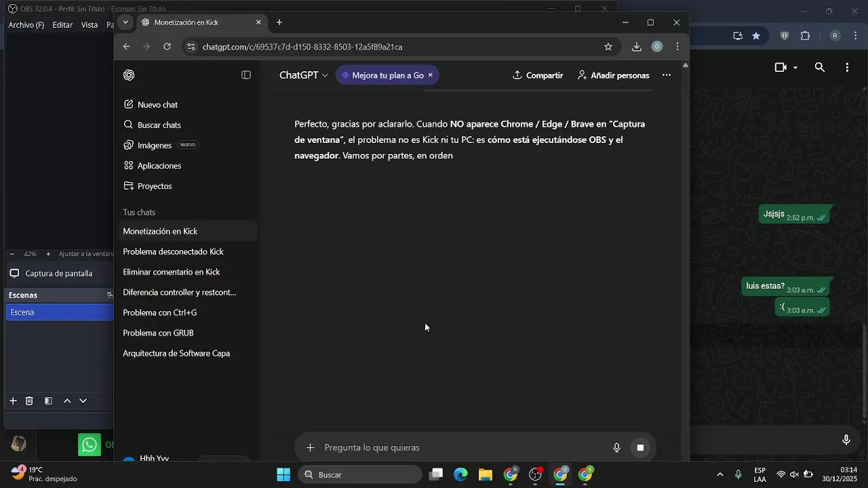Select the Escena item in OBS scenes list

[x=60, y=312]
